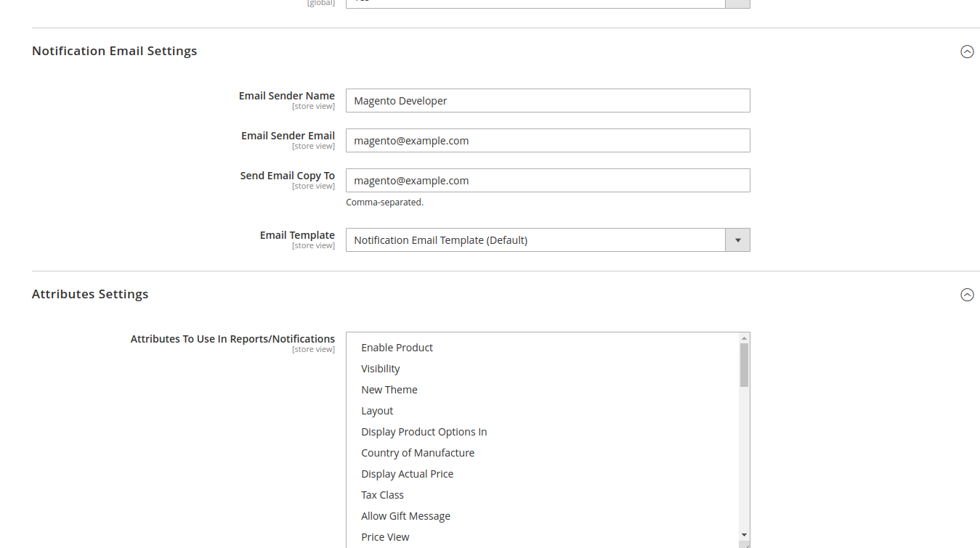This screenshot has height=548, width=980.
Task: Select Allow Gift Message attribute
Action: 405,516
